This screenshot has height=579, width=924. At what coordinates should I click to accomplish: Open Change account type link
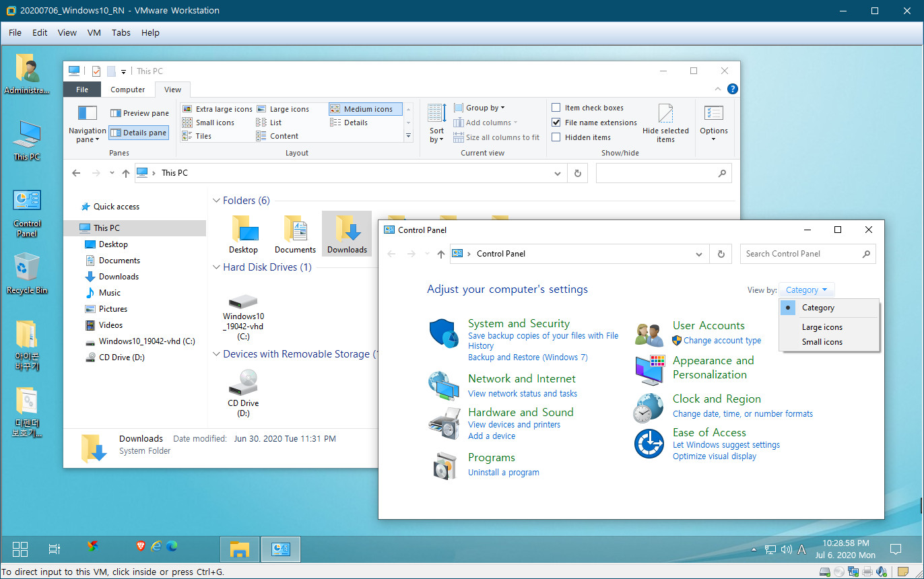722,341
